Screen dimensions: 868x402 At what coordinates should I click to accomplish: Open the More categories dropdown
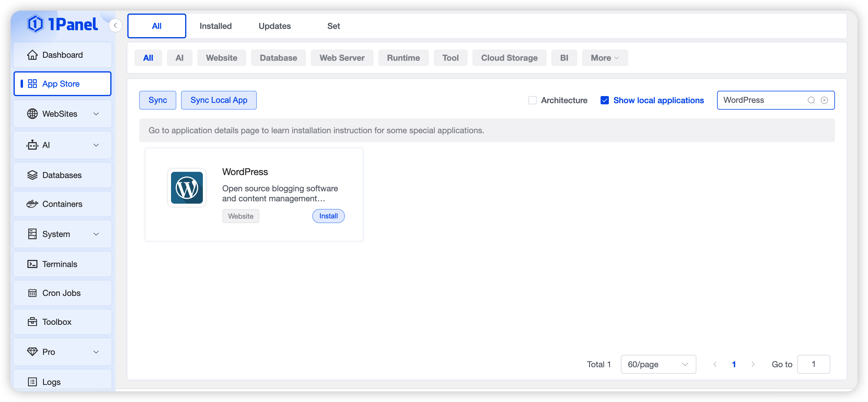[604, 58]
